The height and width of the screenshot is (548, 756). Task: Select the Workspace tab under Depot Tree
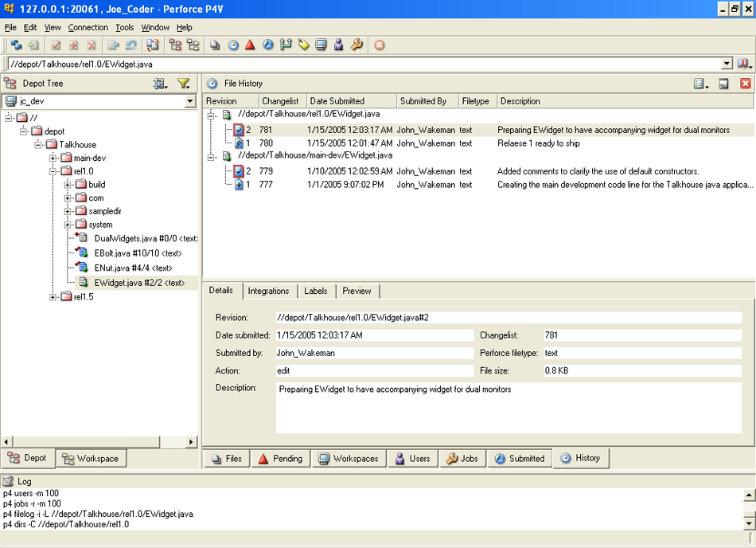91,458
